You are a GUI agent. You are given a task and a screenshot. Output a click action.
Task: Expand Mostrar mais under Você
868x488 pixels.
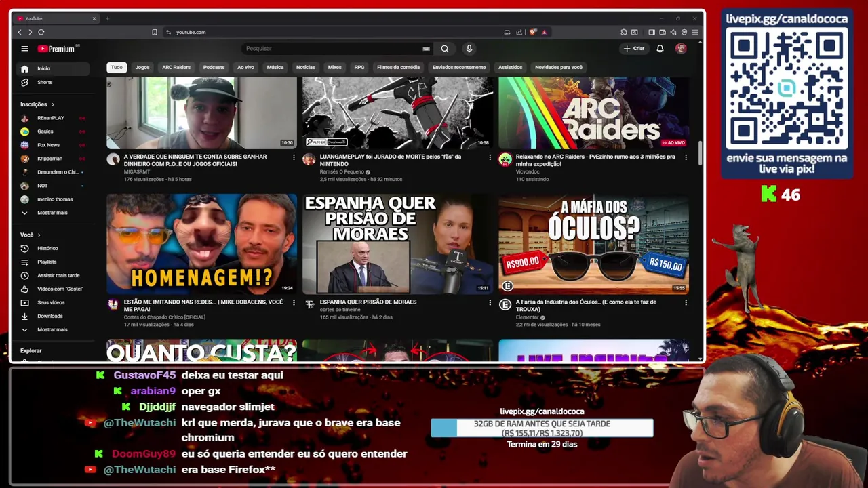52,329
